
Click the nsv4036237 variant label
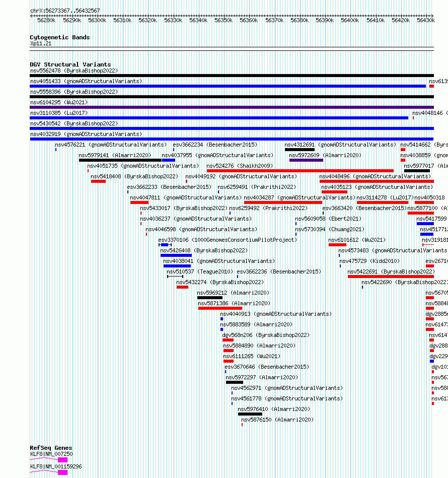tap(196, 219)
